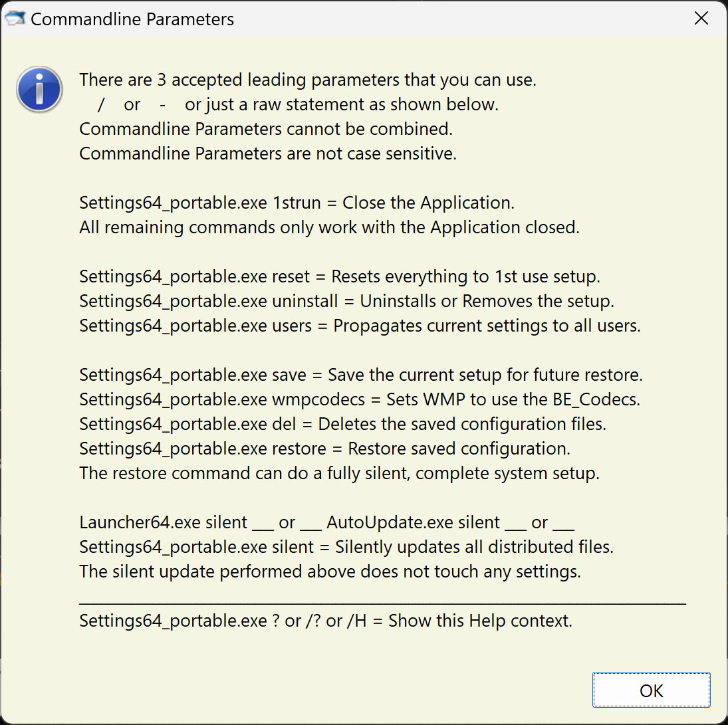Click the del parameter line
This screenshot has height=725, width=728.
click(342, 424)
